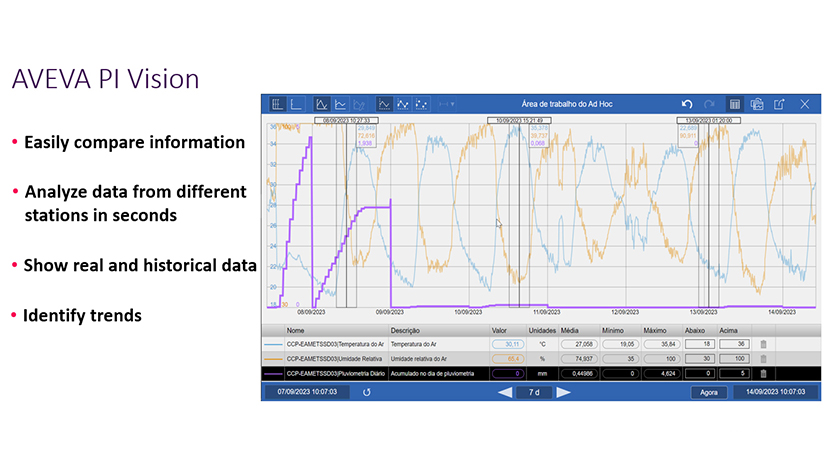
Task: Select the multiple value scales icon
Action: [x=278, y=104]
